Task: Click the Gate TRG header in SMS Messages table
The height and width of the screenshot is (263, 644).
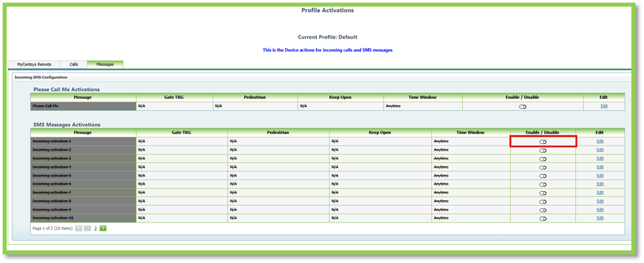Action: tap(182, 133)
